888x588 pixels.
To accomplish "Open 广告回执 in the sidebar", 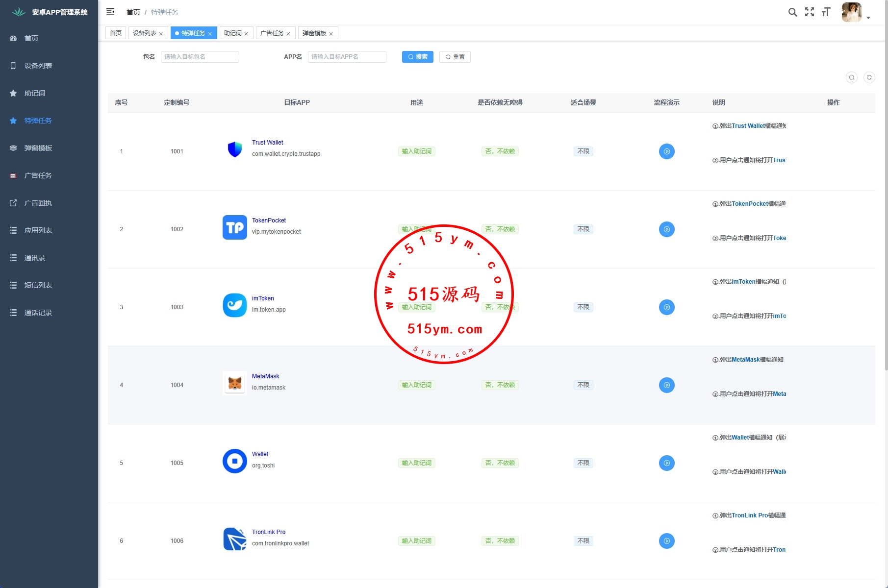I will tap(49, 203).
